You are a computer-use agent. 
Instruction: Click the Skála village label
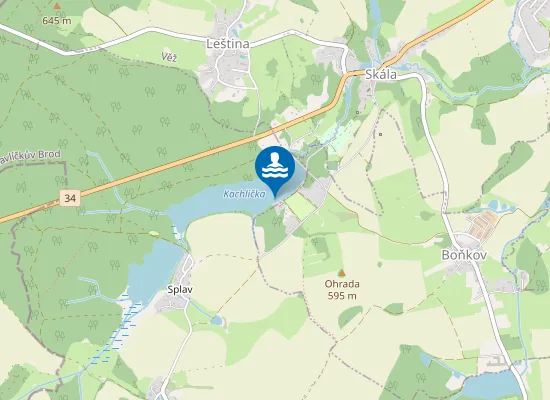(381, 74)
